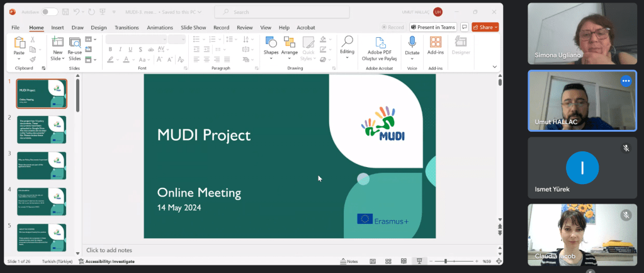
Task: Toggle the AutoSave switch
Action: coord(49,12)
